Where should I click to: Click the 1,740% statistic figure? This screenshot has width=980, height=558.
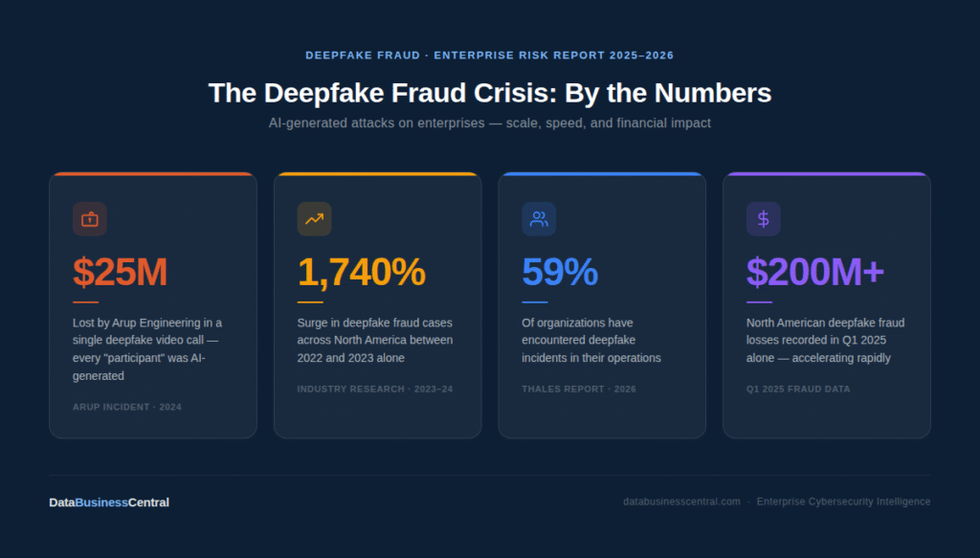[x=361, y=273]
